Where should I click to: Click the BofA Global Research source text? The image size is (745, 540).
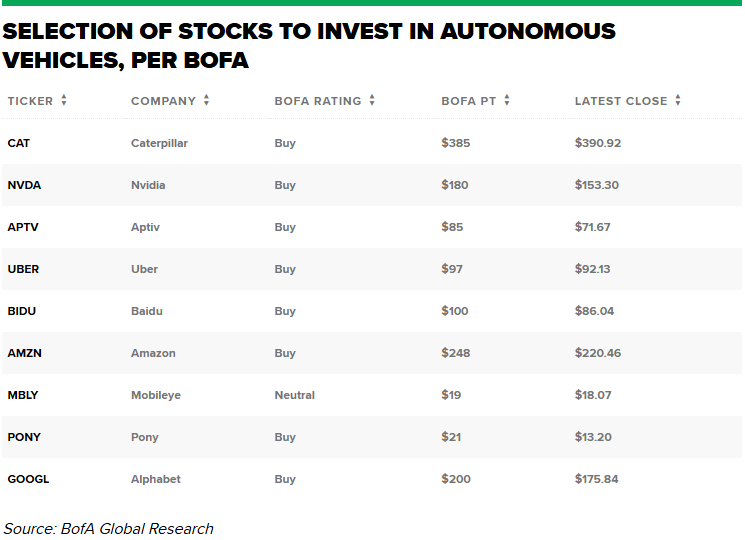pyautogui.click(x=108, y=528)
